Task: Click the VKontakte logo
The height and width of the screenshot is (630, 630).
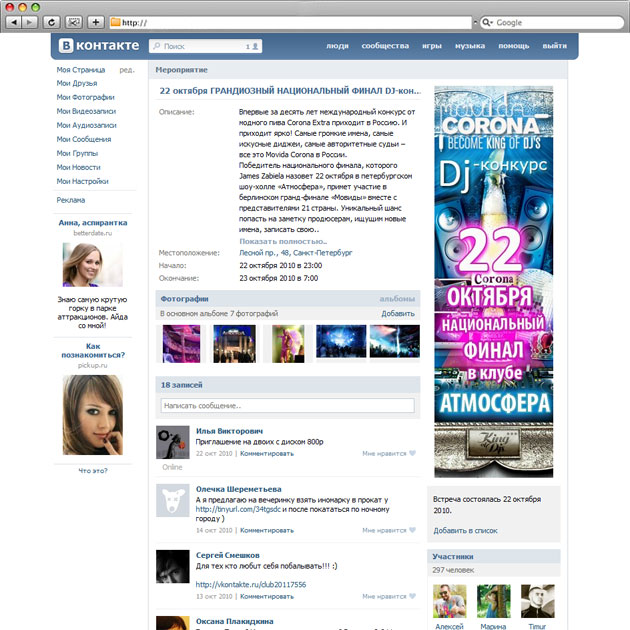Action: (99, 45)
